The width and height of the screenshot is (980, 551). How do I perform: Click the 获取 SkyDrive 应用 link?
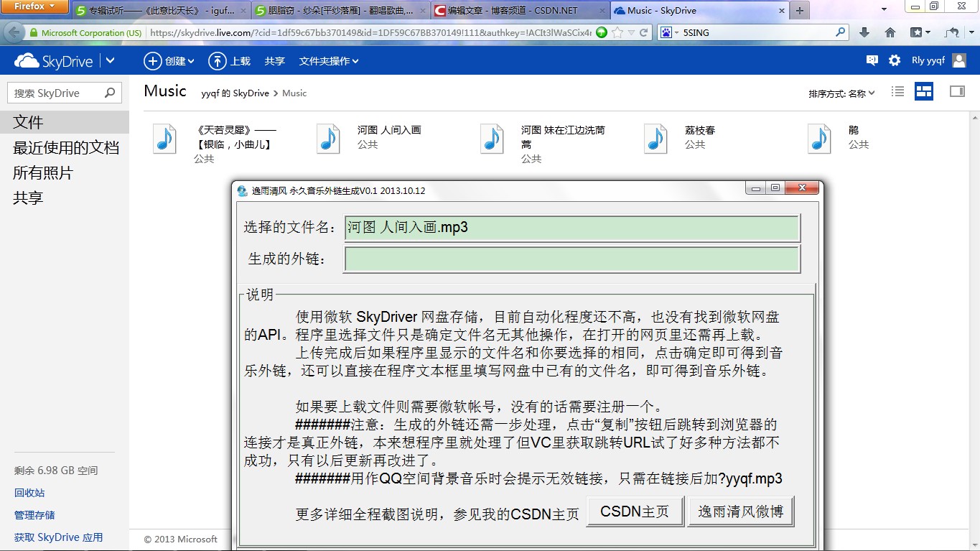click(x=58, y=537)
